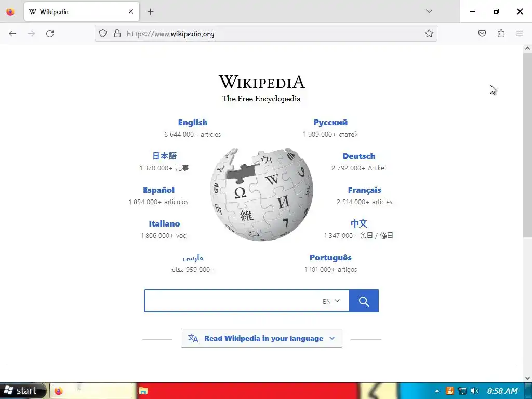Image resolution: width=532 pixels, height=399 pixels.
Task: Close the Wikipedia tab
Action: click(131, 12)
